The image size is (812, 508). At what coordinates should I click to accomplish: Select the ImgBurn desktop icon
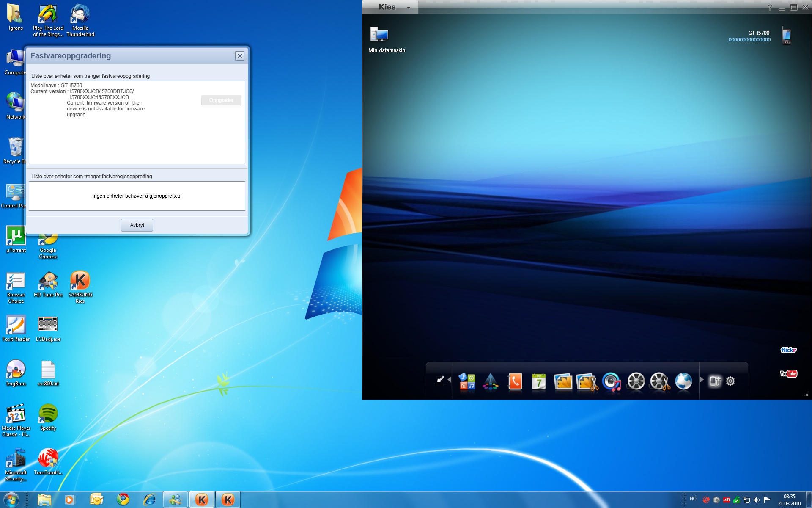[16, 373]
